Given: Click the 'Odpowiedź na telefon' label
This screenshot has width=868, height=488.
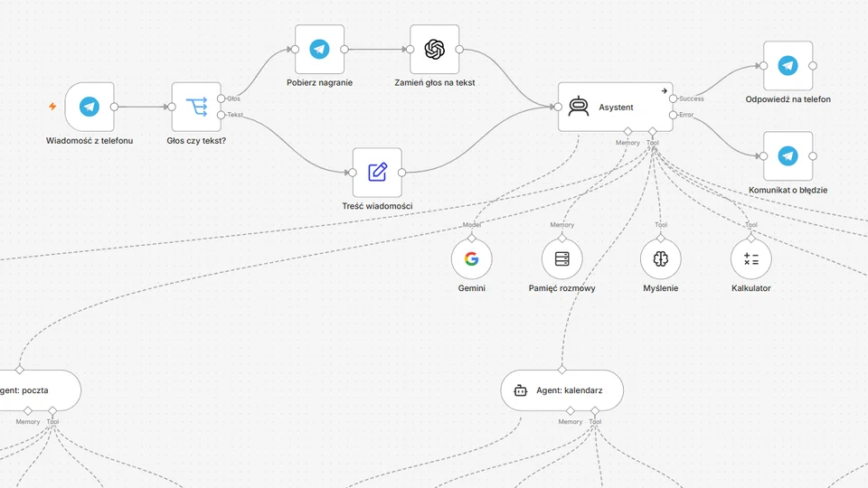Looking at the screenshot, I should click(x=788, y=99).
